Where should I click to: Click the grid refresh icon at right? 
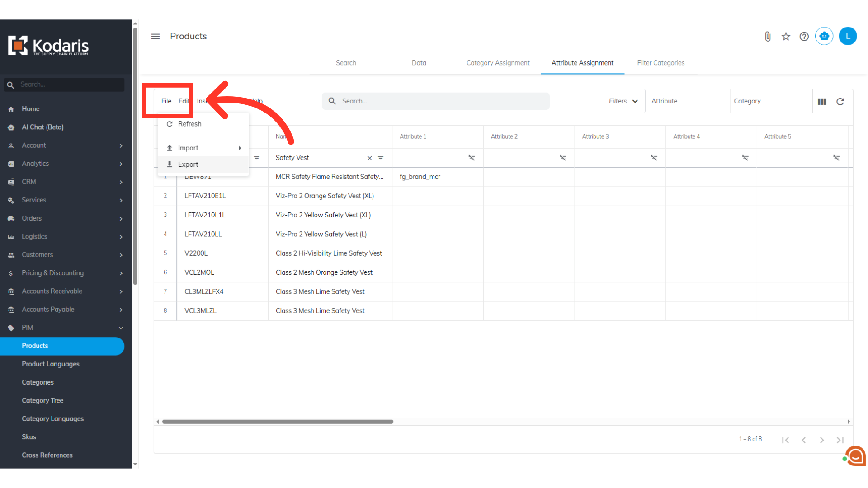point(840,102)
